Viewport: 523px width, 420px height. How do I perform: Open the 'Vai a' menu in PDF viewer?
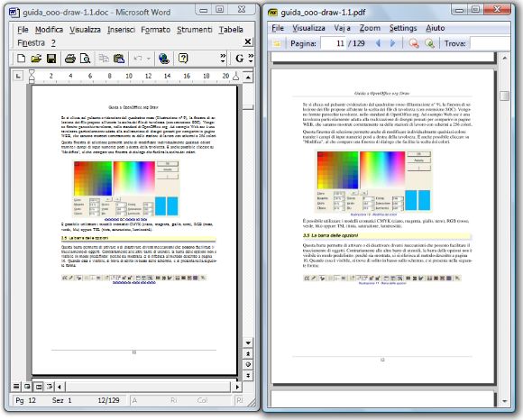click(x=343, y=28)
